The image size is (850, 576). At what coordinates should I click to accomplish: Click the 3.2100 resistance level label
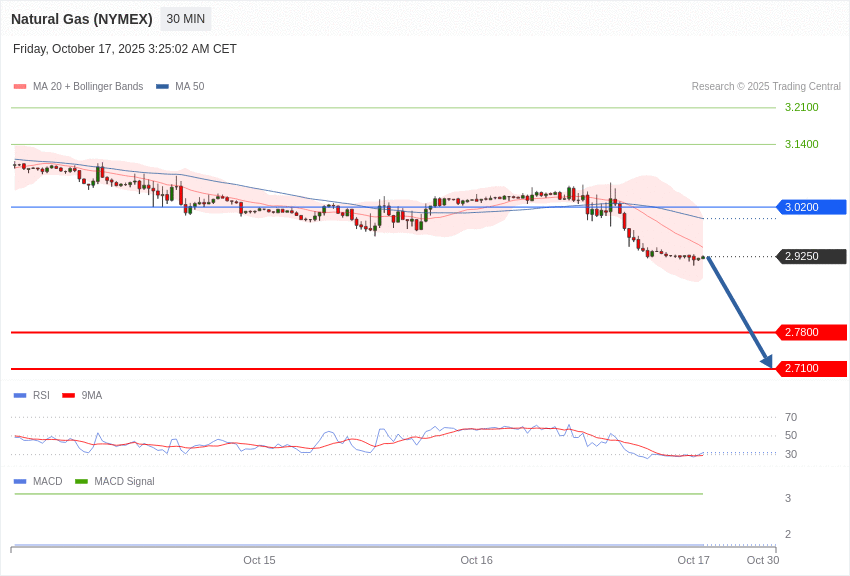pyautogui.click(x=802, y=107)
